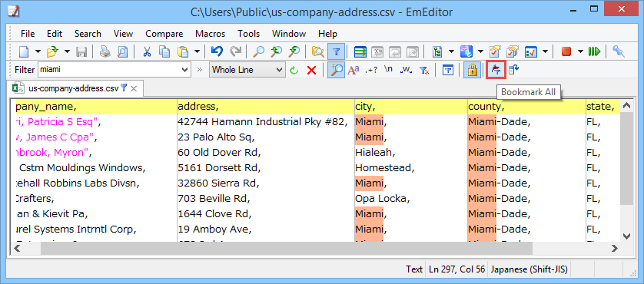Click the No Wrap green lines icon
644x284 pixels.
[360, 51]
